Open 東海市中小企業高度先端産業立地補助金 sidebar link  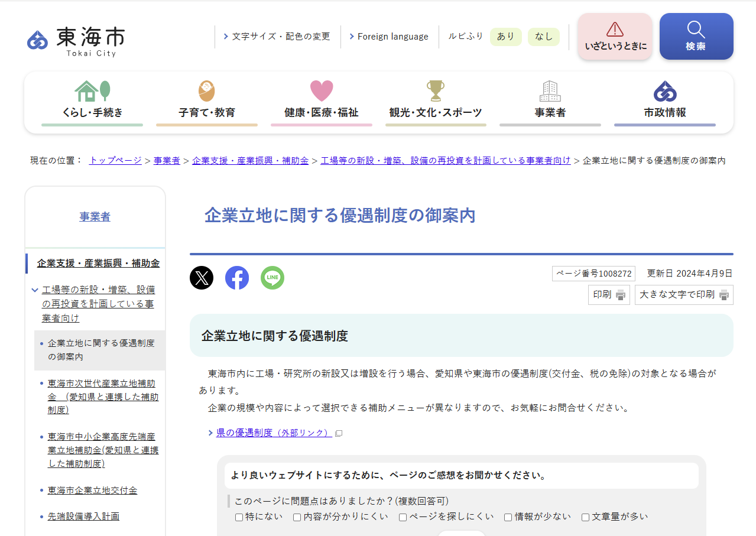click(x=103, y=450)
